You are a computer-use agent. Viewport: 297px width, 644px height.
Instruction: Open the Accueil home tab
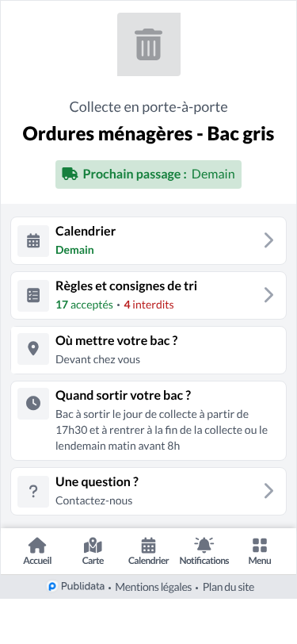(x=37, y=551)
